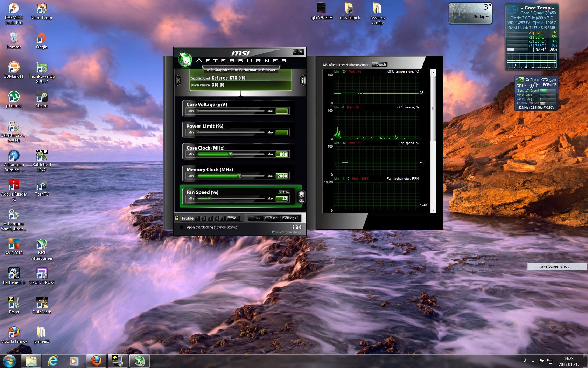Launch Origin desktop shortcut
This screenshot has height=368, width=588.
tap(42, 41)
